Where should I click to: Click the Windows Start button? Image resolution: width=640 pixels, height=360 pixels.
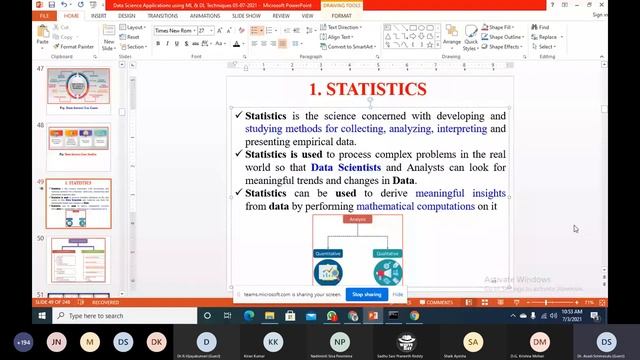click(x=42, y=316)
